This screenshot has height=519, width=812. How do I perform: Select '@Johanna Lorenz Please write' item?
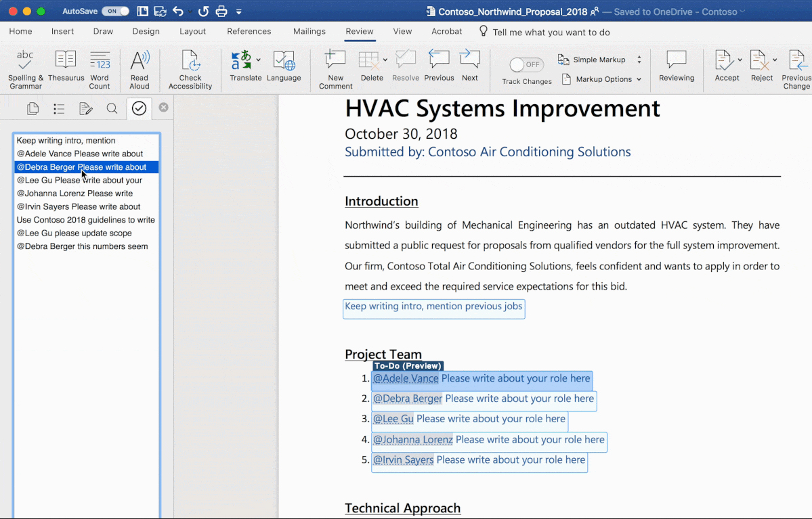(87, 194)
